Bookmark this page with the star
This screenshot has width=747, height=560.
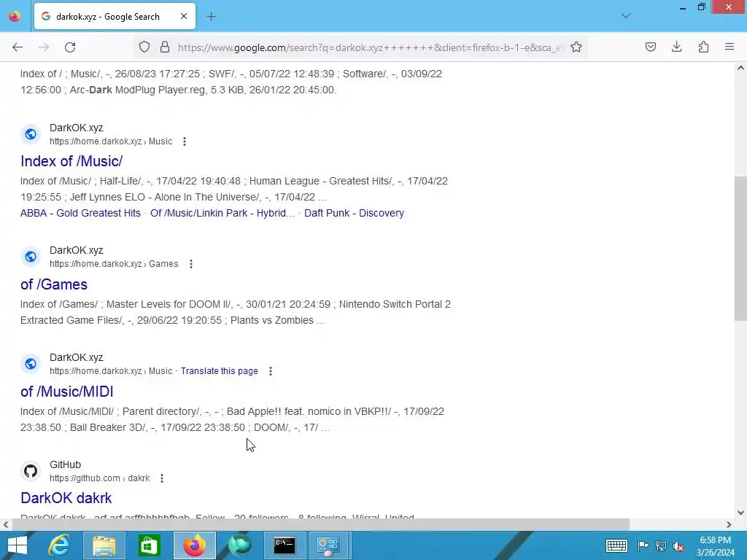pos(576,47)
